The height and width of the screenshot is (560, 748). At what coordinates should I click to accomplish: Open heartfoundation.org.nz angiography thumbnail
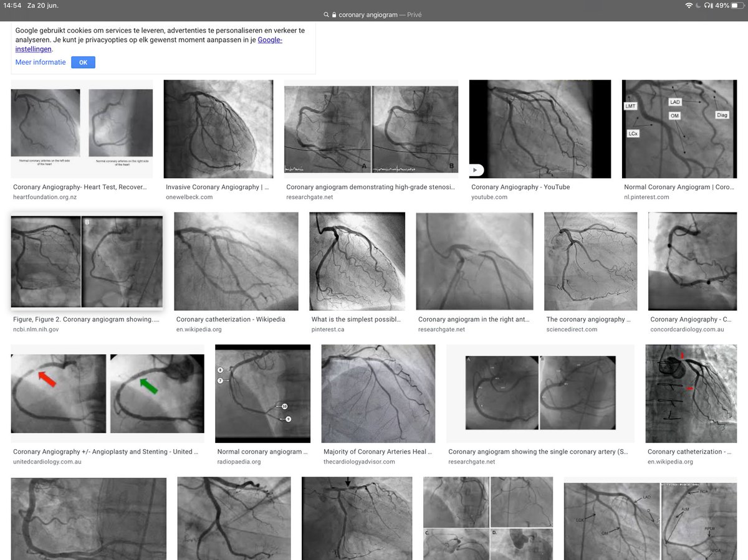tap(82, 129)
